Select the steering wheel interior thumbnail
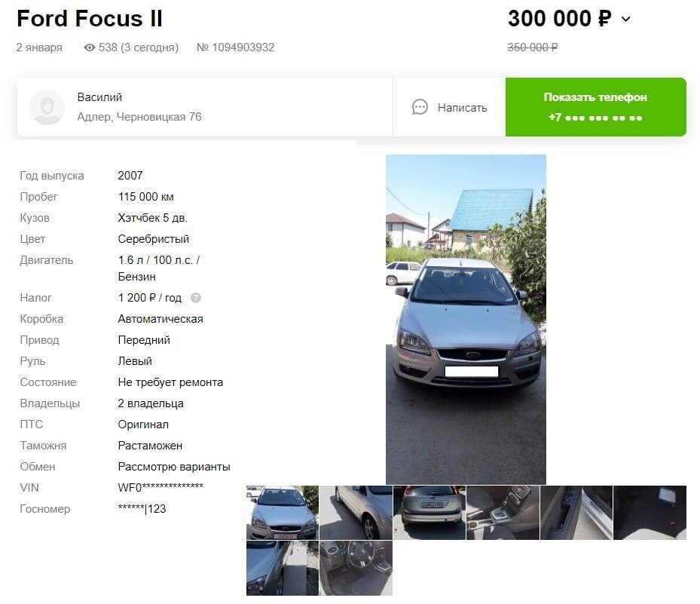This screenshot has width=700, height=604. (x=356, y=568)
